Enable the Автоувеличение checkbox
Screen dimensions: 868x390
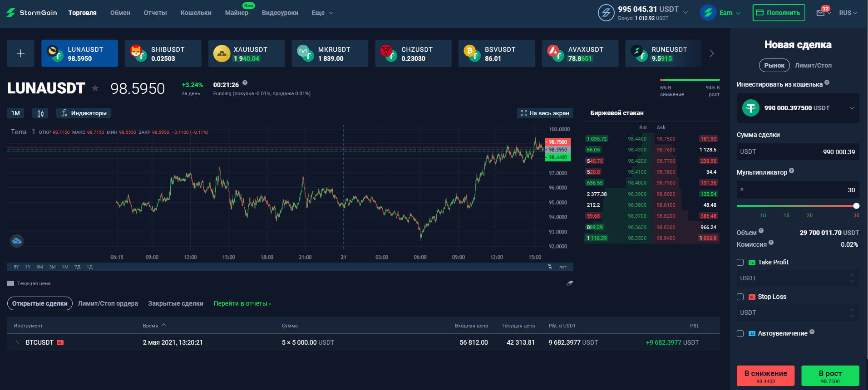click(x=740, y=333)
